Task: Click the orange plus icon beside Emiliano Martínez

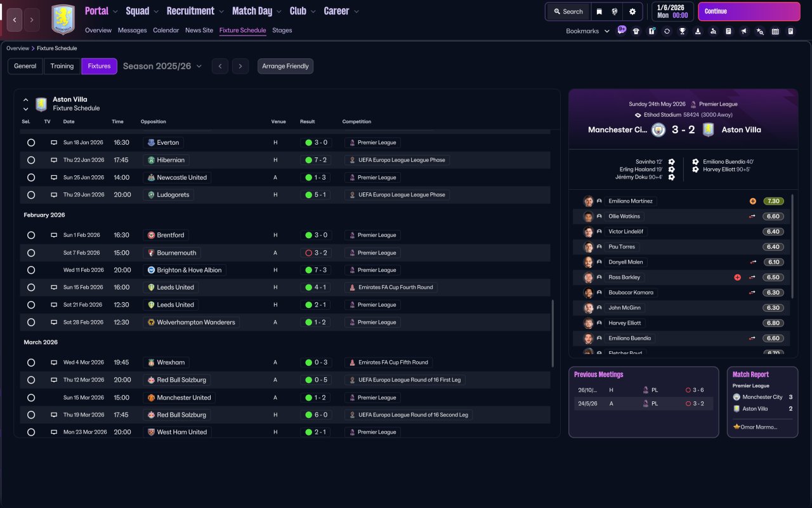Action: click(753, 201)
